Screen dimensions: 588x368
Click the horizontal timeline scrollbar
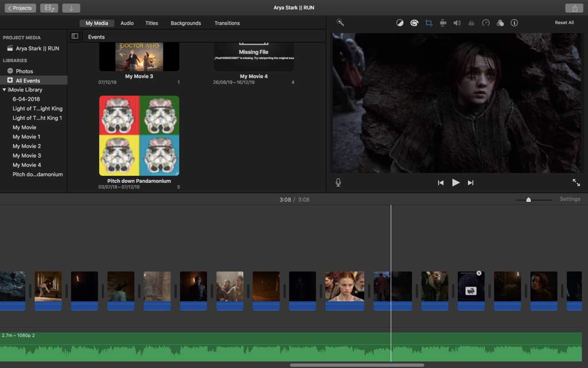tap(357, 365)
